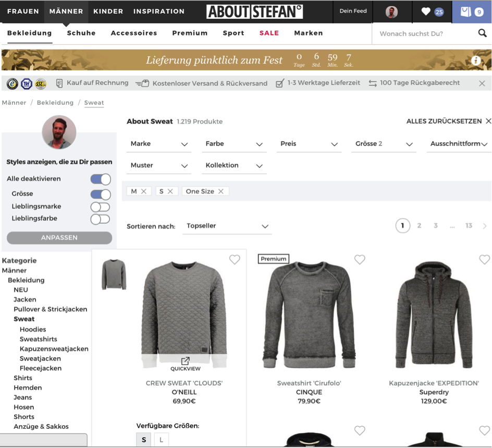This screenshot has height=448, width=492.
Task: Remove the One Size filter tag
Action: click(221, 191)
